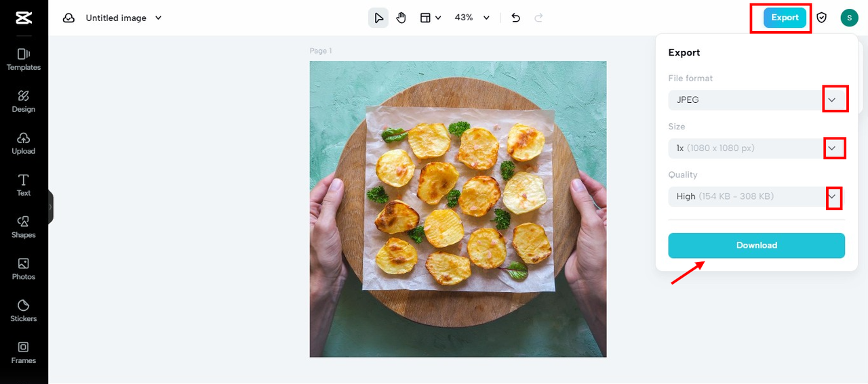Click the Download button
This screenshot has width=868, height=384.
tap(756, 245)
